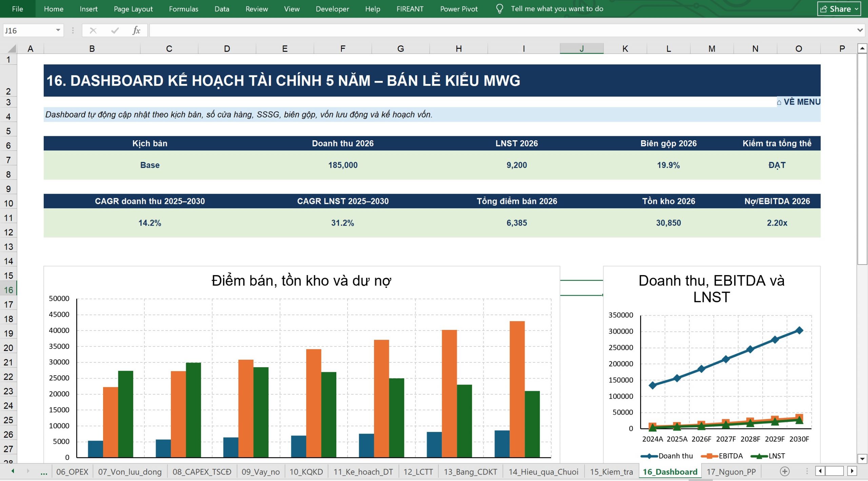Open the Power Pivot tab
Screen dimensions: 868x481
tap(459, 9)
